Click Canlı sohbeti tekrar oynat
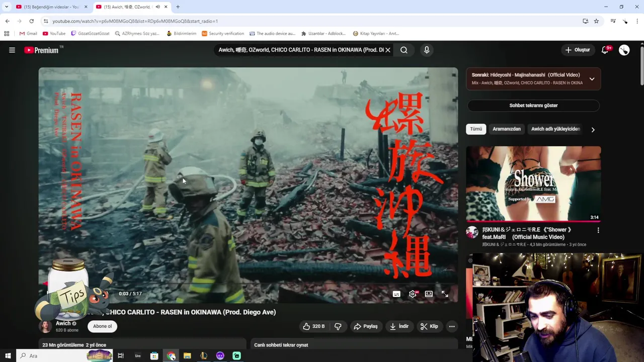 (281, 345)
